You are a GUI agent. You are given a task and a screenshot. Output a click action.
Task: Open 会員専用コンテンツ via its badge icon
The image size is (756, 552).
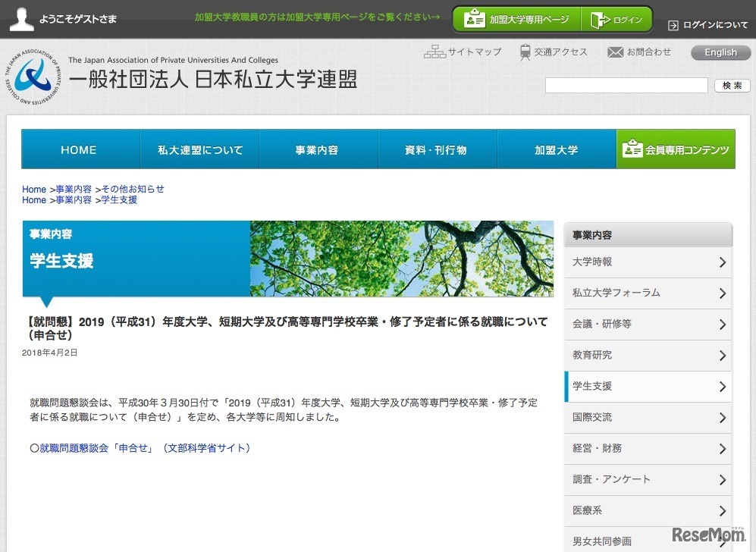(633, 149)
